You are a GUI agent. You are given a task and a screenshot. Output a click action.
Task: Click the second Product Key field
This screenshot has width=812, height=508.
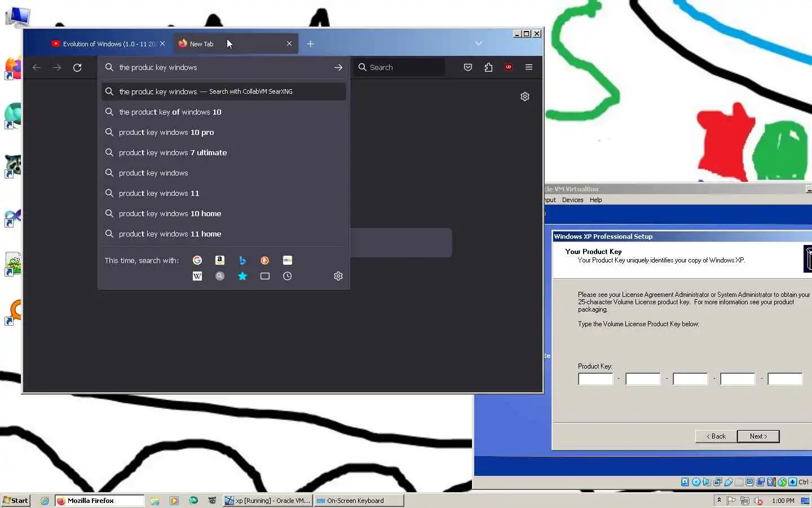[643, 379]
